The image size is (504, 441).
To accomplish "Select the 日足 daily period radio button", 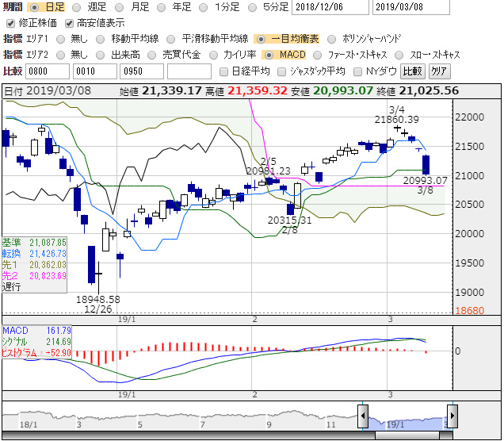I will coord(34,7).
